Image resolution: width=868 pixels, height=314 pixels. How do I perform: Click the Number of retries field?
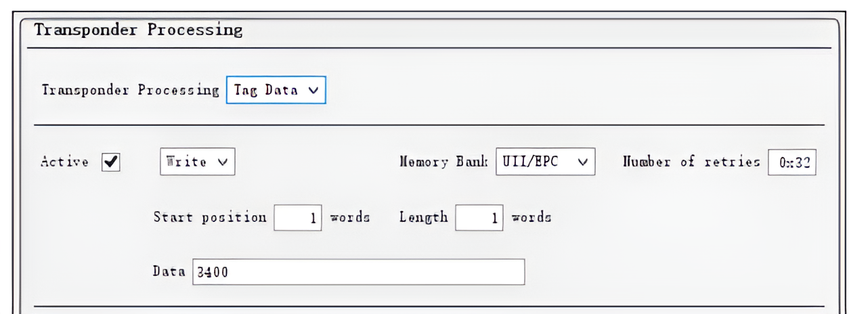click(x=791, y=163)
